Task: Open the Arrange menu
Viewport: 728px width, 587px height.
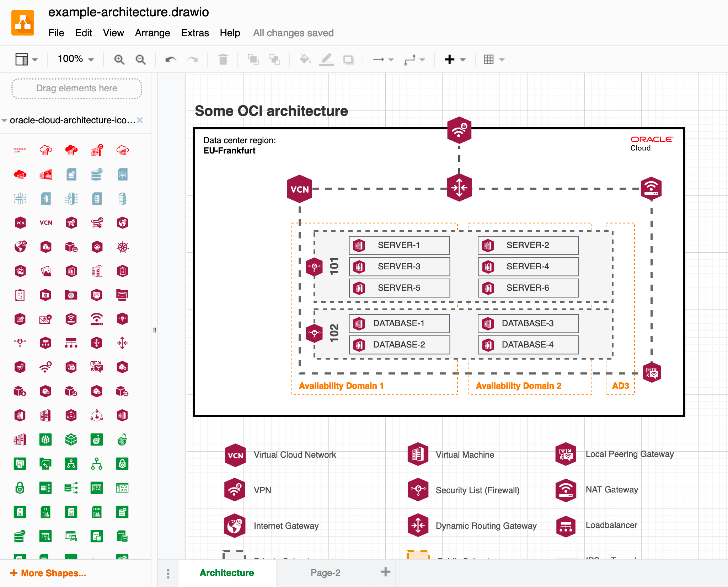Action: 152,33
